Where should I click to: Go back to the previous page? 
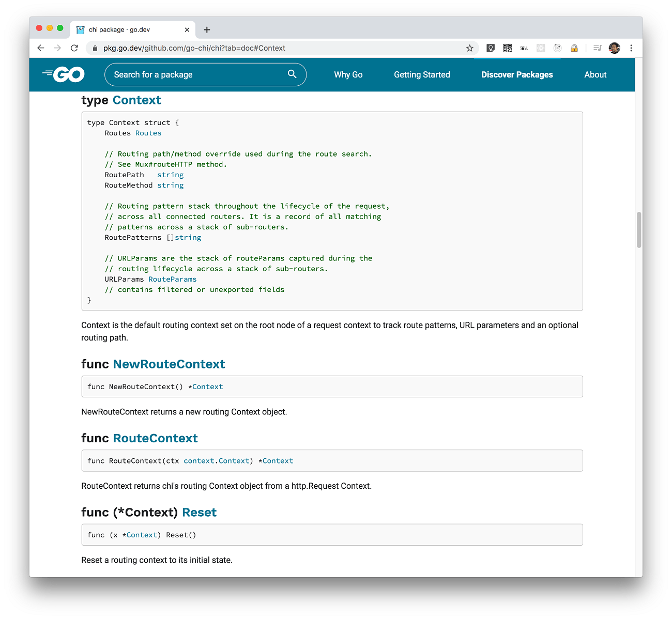(x=41, y=48)
